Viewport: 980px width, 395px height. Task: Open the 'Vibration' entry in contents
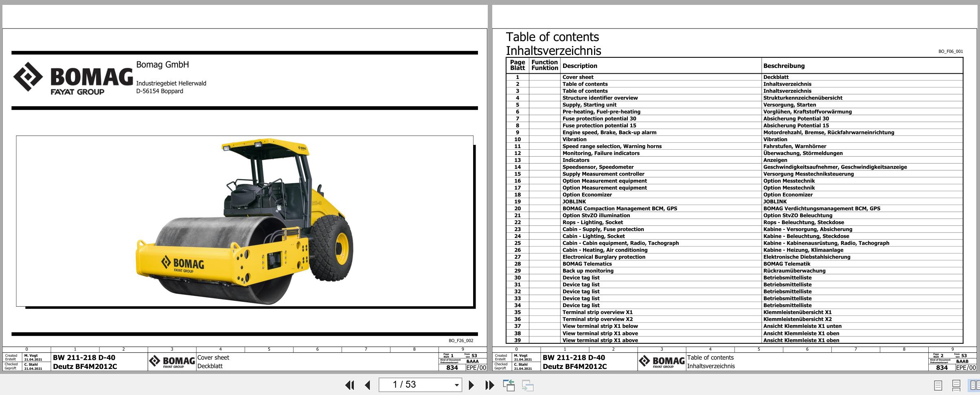pos(575,139)
